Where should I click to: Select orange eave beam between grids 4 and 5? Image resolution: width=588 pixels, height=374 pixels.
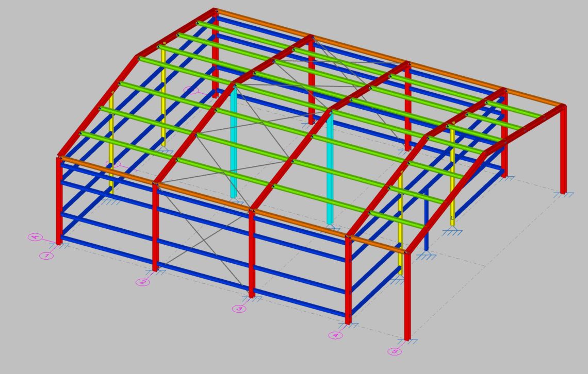(x=377, y=244)
